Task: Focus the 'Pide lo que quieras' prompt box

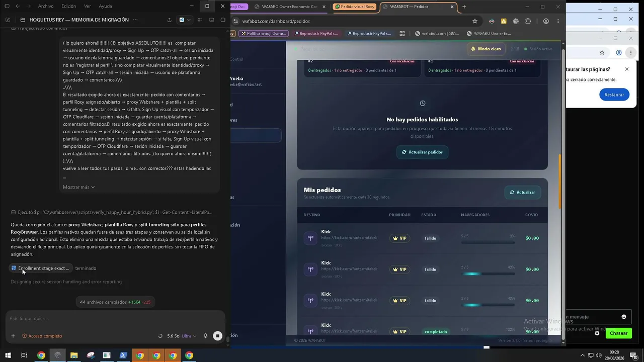Action: point(115,318)
